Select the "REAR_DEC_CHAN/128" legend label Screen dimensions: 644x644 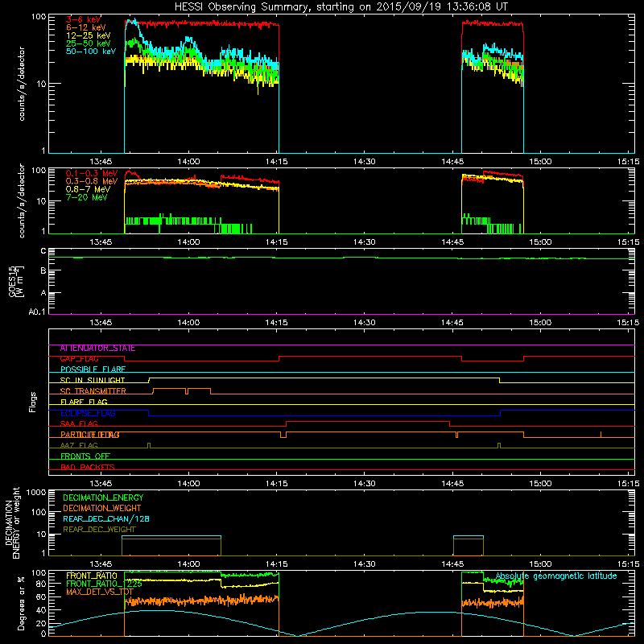click(106, 519)
